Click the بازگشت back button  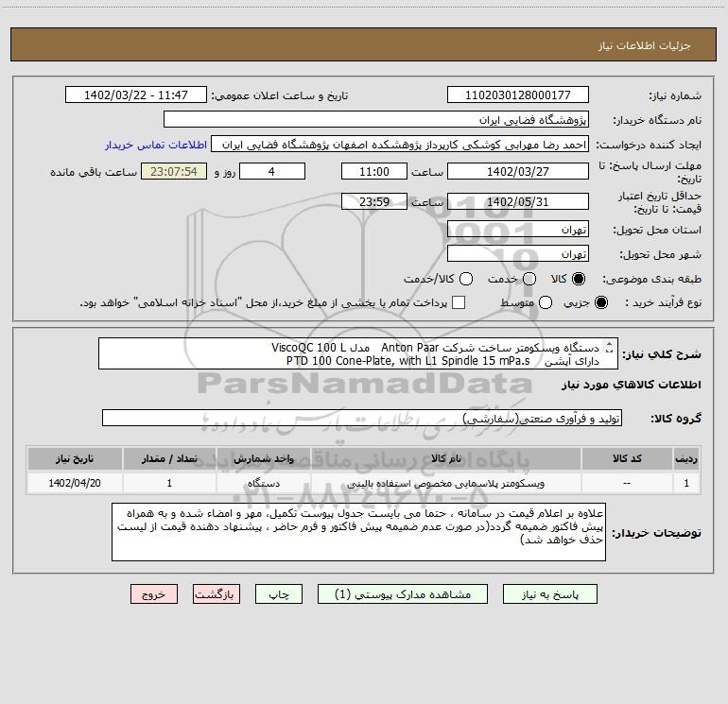tap(217, 594)
